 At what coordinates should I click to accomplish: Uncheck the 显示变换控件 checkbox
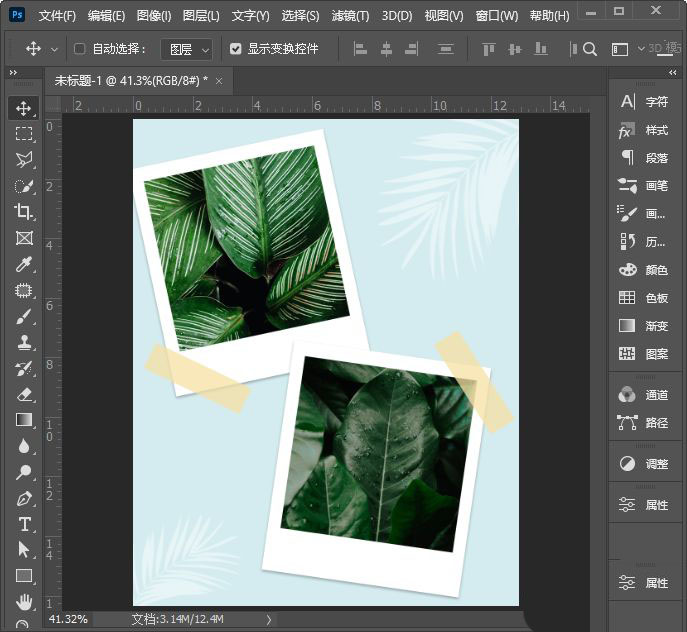pos(235,49)
